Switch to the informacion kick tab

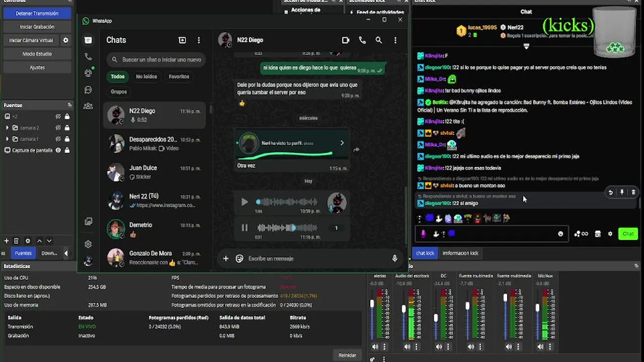tap(460, 253)
